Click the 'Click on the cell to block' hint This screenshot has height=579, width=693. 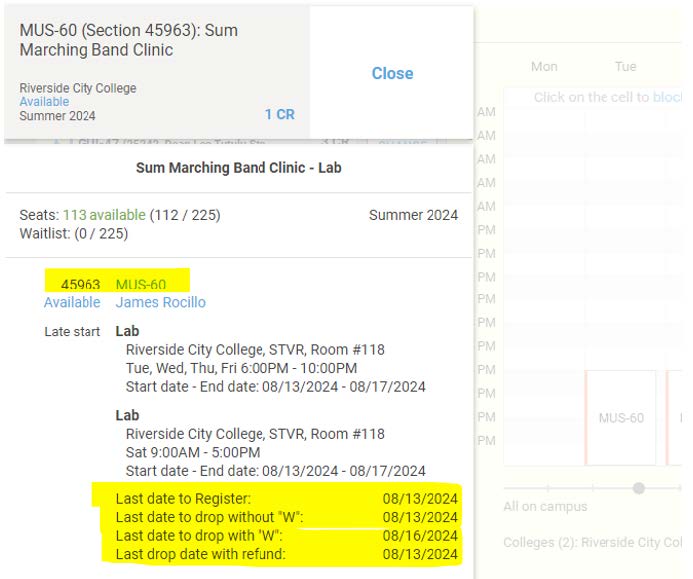607,97
